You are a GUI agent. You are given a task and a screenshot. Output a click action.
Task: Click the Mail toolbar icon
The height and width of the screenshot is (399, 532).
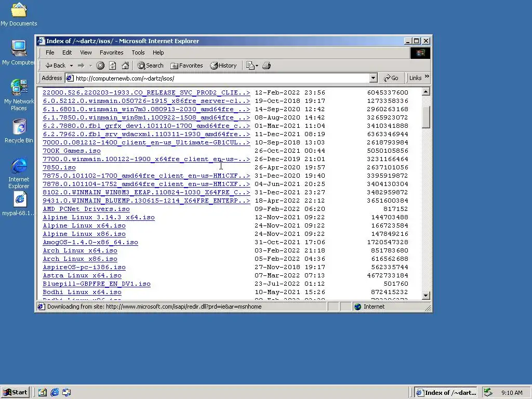coord(250,65)
